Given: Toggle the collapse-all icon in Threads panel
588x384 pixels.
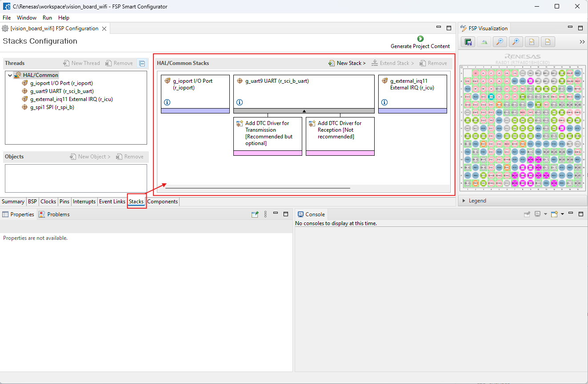Looking at the screenshot, I should [x=142, y=63].
